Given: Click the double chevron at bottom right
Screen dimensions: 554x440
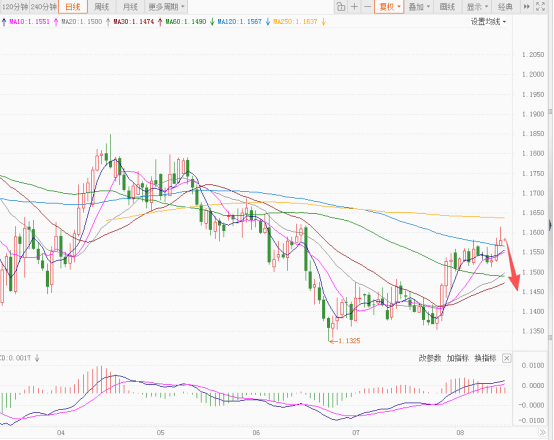Looking at the screenshot, I should tap(542, 433).
